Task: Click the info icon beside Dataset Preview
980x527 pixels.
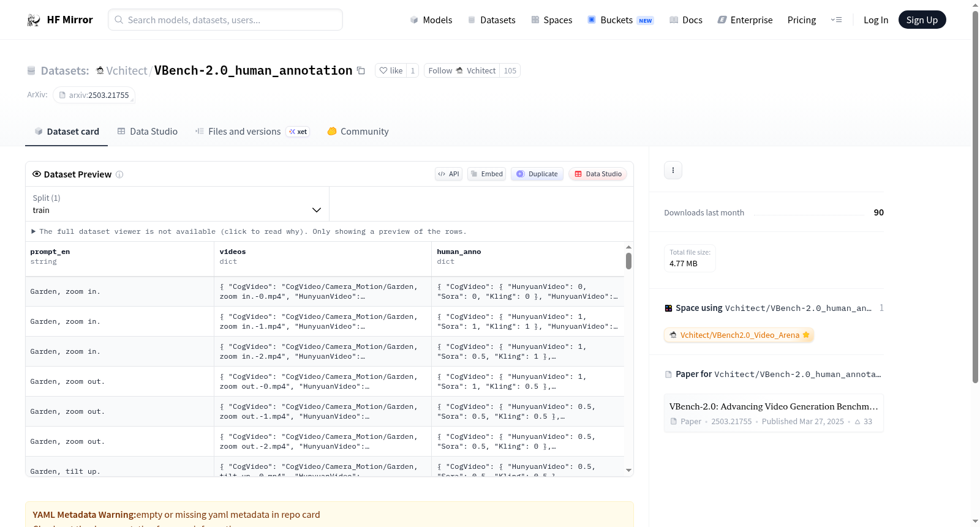Action: pyautogui.click(x=119, y=174)
